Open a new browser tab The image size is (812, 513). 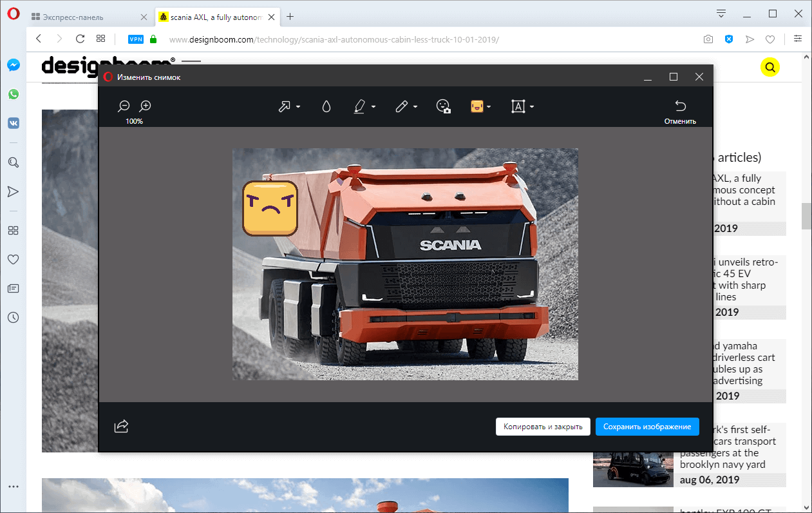pos(290,16)
